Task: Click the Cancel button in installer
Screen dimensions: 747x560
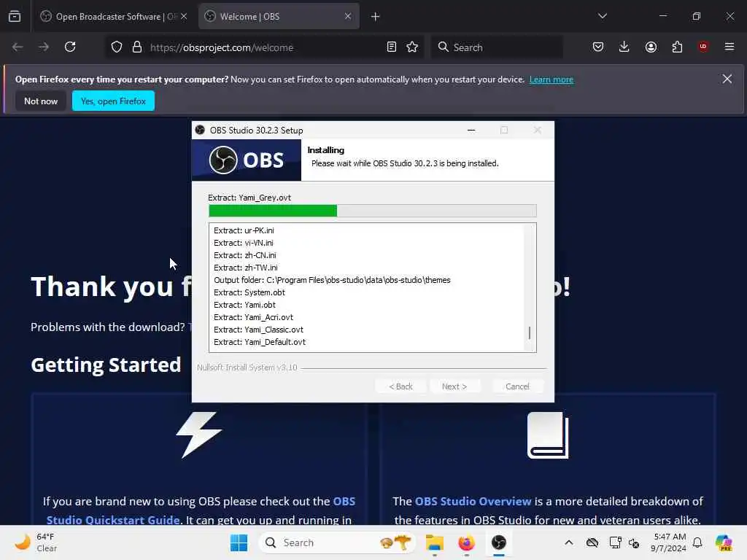Action: pos(517,386)
